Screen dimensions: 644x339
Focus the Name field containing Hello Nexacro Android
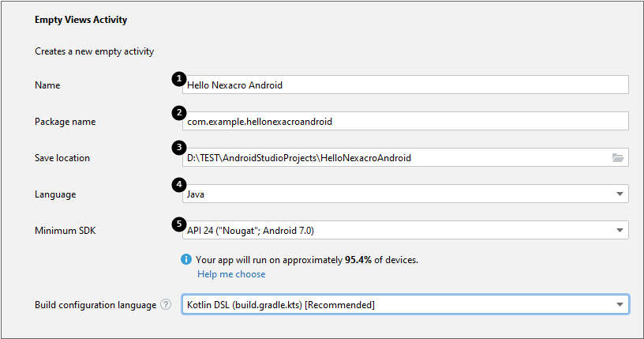point(404,85)
